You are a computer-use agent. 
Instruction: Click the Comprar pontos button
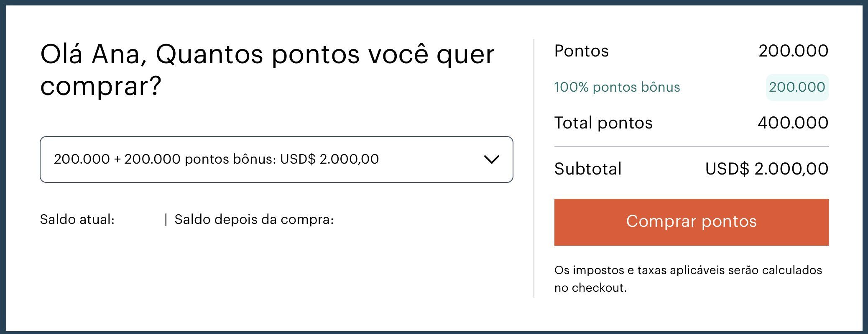(692, 222)
